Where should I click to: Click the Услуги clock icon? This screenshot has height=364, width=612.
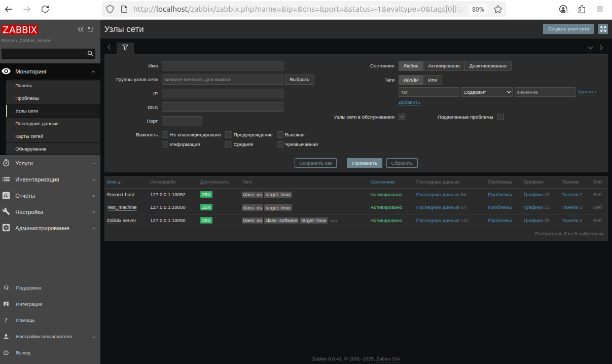click(6, 163)
